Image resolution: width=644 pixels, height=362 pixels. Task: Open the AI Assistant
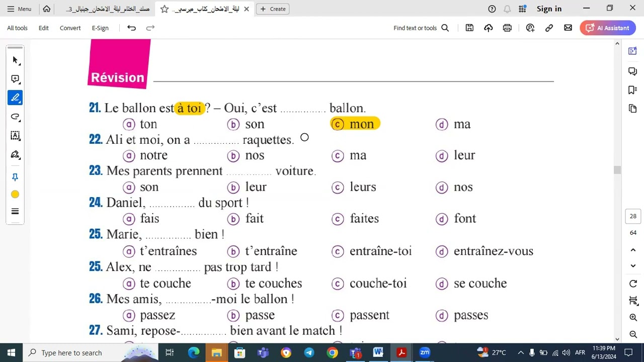pyautogui.click(x=608, y=28)
